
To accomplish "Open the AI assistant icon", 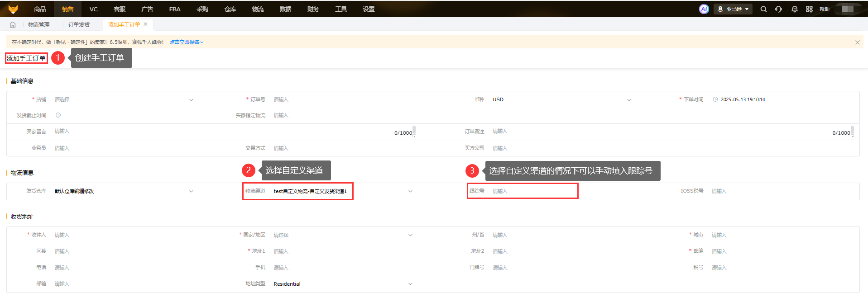I will [704, 9].
